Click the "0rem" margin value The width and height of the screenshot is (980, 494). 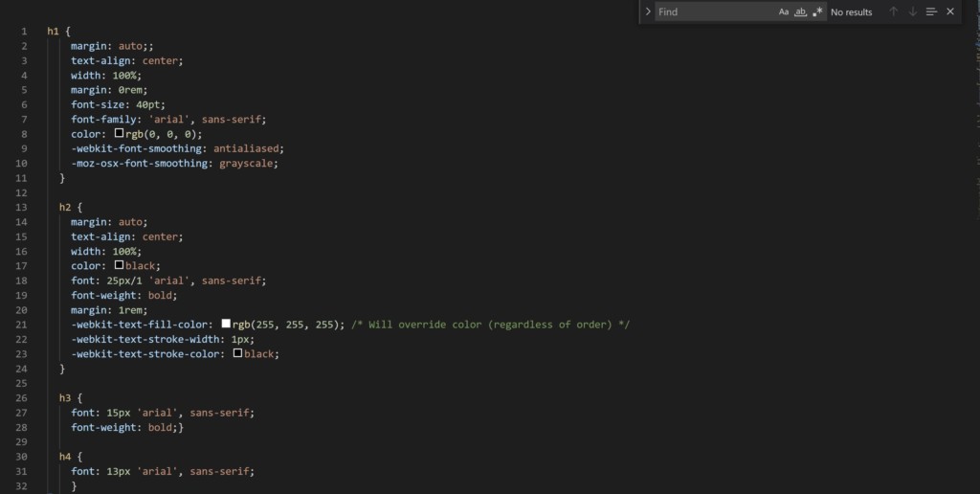click(x=130, y=90)
